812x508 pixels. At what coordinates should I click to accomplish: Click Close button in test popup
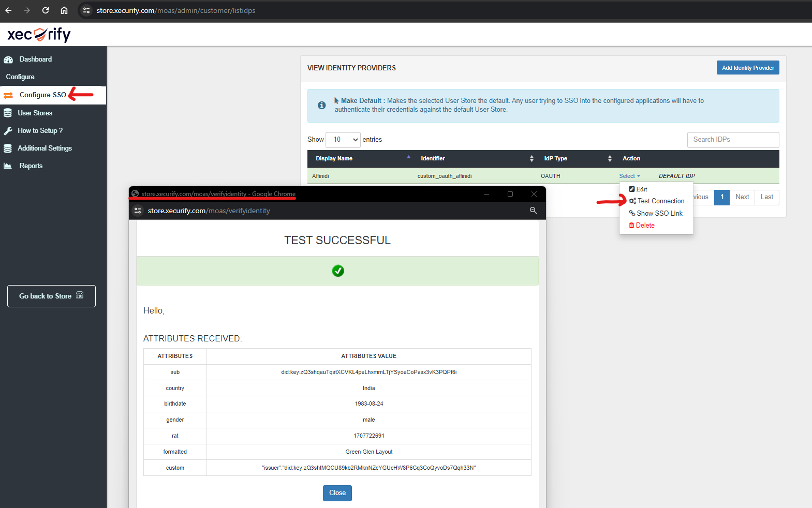(337, 493)
